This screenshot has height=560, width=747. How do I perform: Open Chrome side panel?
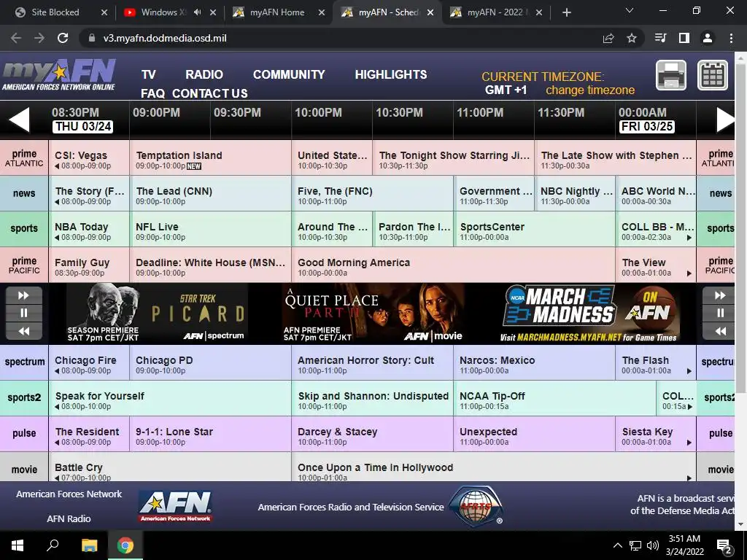tap(684, 38)
